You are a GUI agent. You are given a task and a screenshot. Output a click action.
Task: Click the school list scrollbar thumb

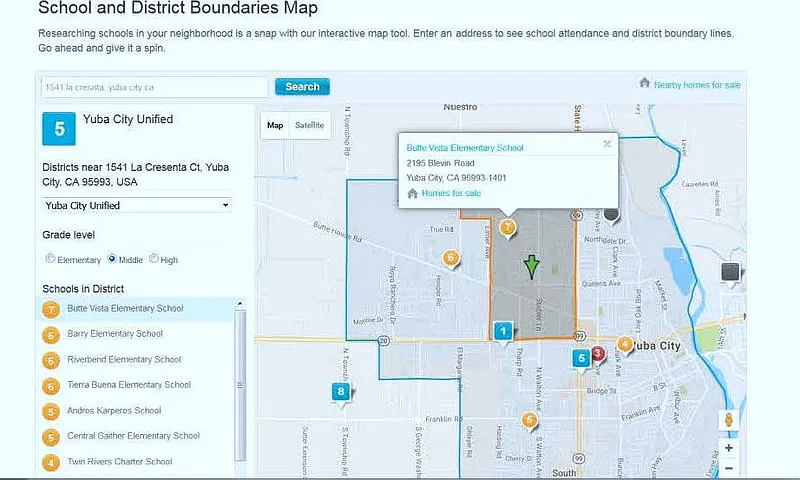(240, 386)
